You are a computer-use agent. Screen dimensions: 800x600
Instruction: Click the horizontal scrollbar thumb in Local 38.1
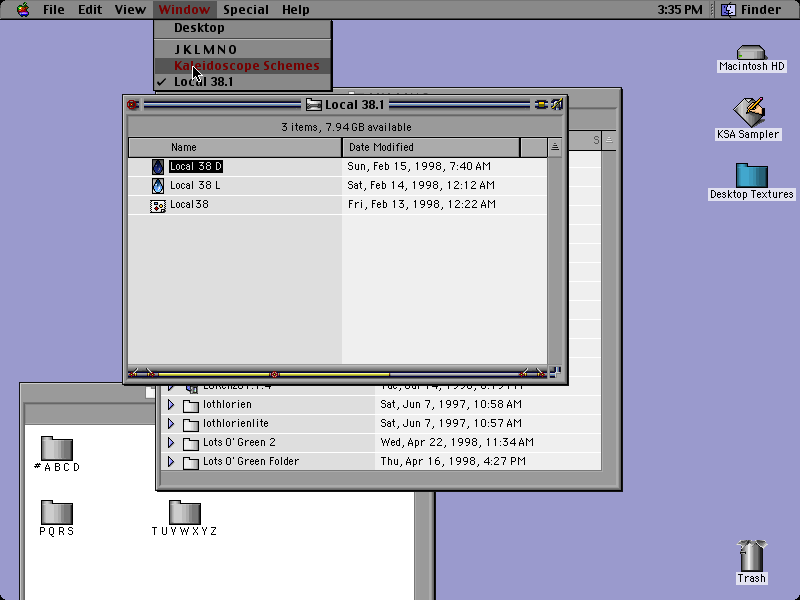click(274, 374)
